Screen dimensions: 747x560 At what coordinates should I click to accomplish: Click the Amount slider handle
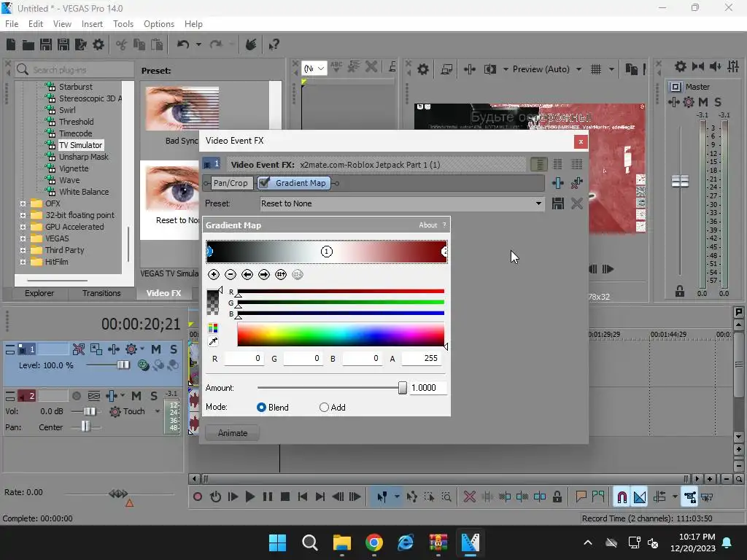coord(403,388)
